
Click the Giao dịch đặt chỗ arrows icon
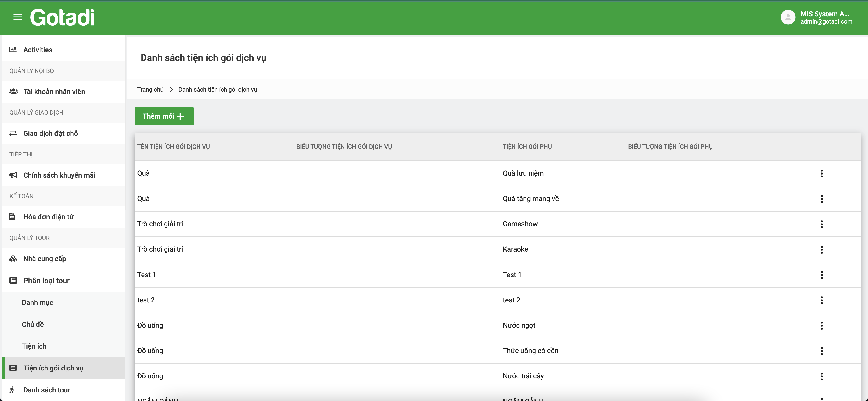(x=13, y=133)
